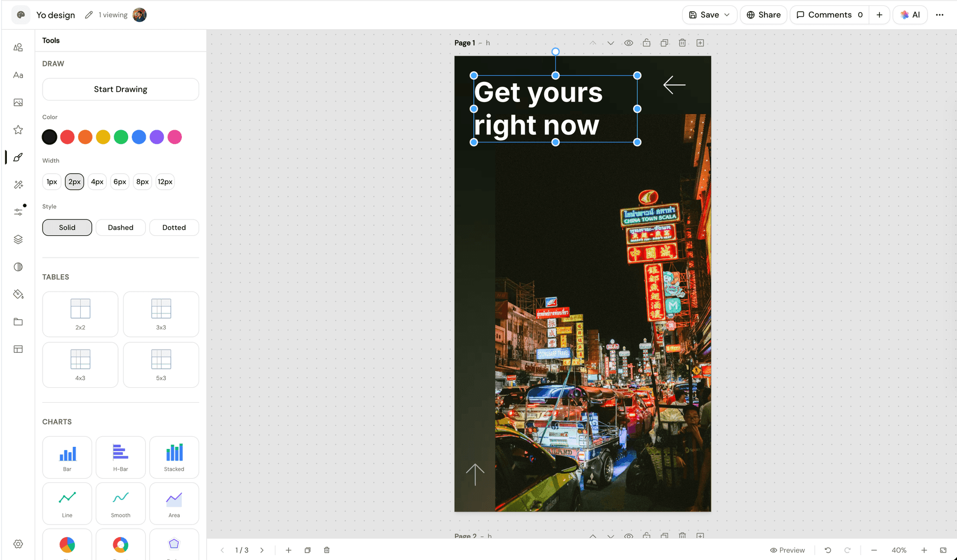Image resolution: width=957 pixels, height=560 pixels.
Task: Click the Share button
Action: click(763, 15)
